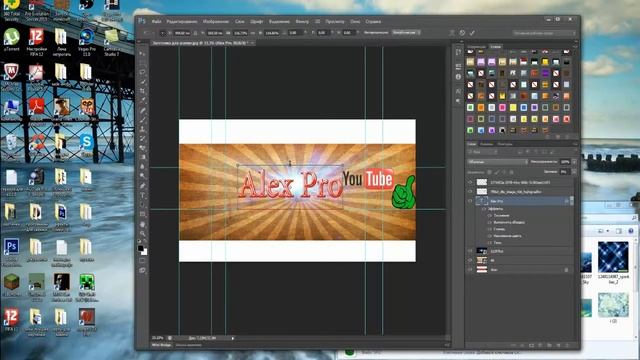
Task: Hide the topmost layer's eye icon
Action: 470,182
